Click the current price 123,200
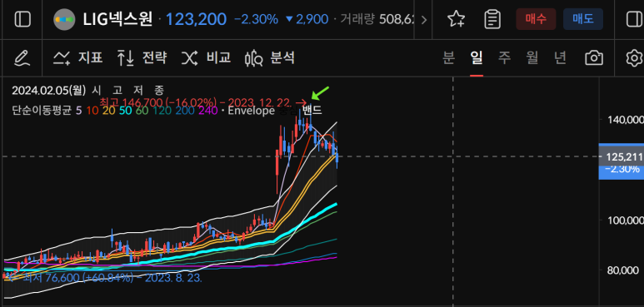 click(x=196, y=19)
